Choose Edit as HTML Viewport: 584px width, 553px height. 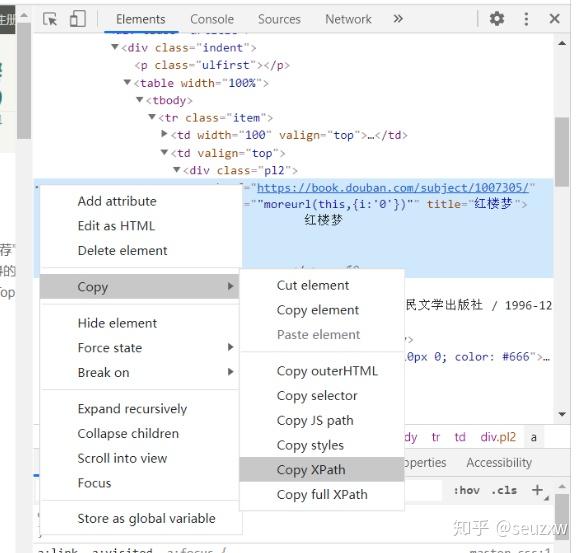point(116,226)
